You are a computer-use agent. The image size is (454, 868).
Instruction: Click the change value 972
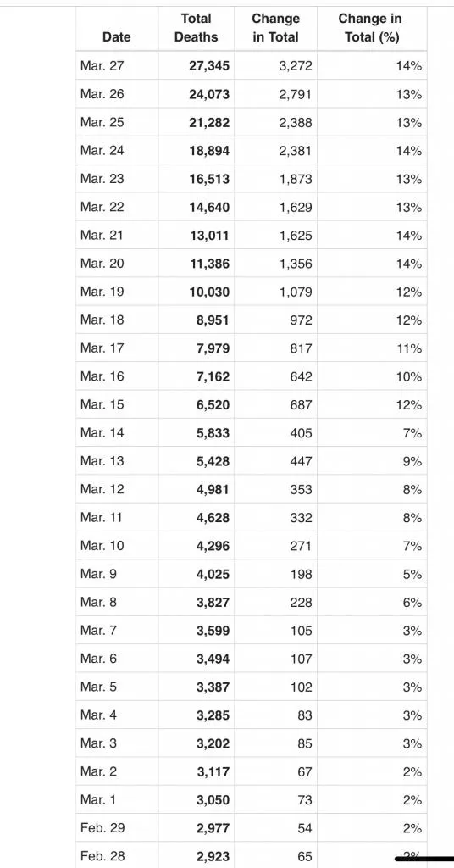pyautogui.click(x=301, y=320)
